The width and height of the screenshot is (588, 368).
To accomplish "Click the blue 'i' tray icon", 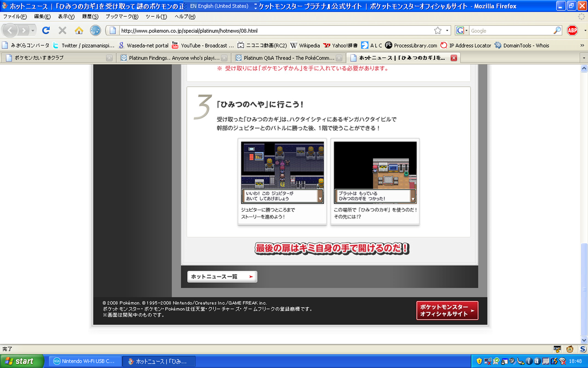I will (529, 361).
